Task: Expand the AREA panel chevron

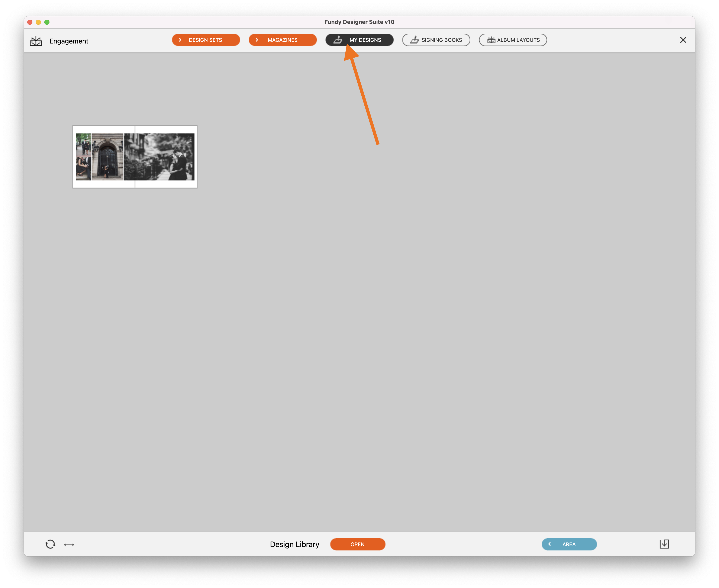Action: tap(550, 544)
